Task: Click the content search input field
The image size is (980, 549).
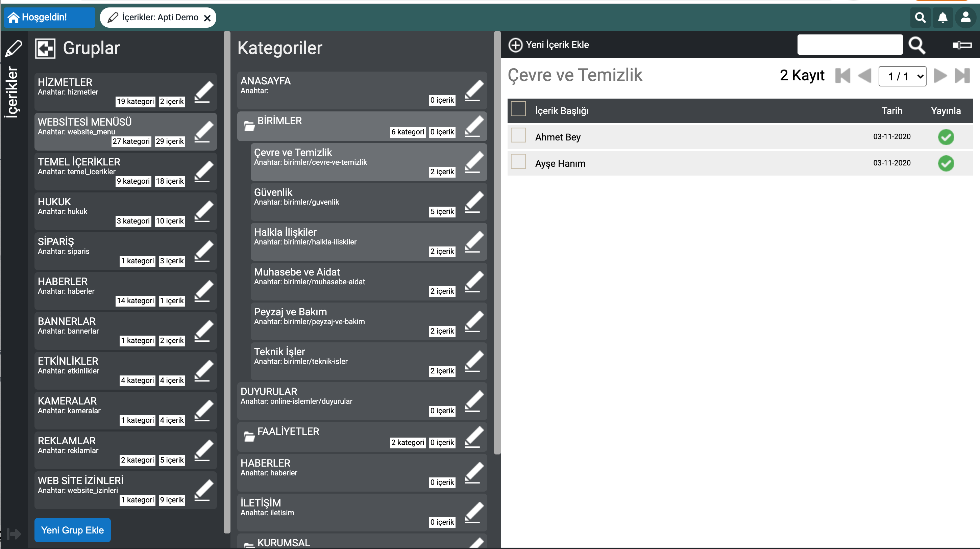Action: 850,45
